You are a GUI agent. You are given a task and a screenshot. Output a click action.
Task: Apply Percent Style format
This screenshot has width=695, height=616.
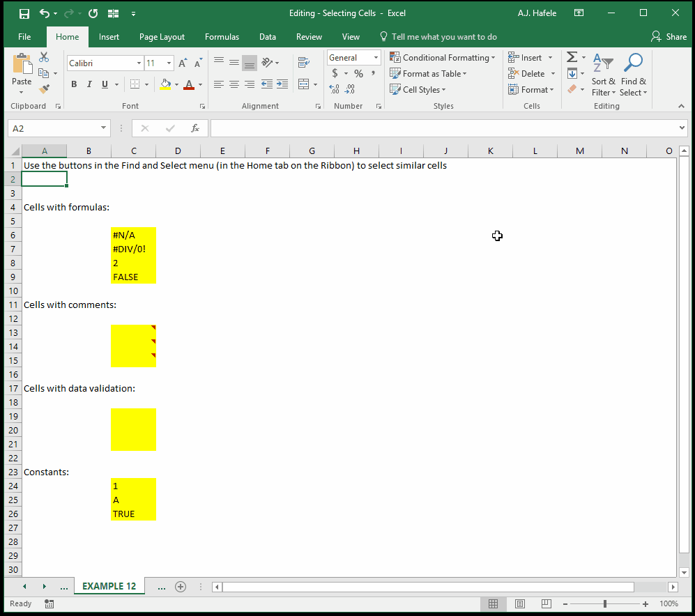tap(358, 74)
